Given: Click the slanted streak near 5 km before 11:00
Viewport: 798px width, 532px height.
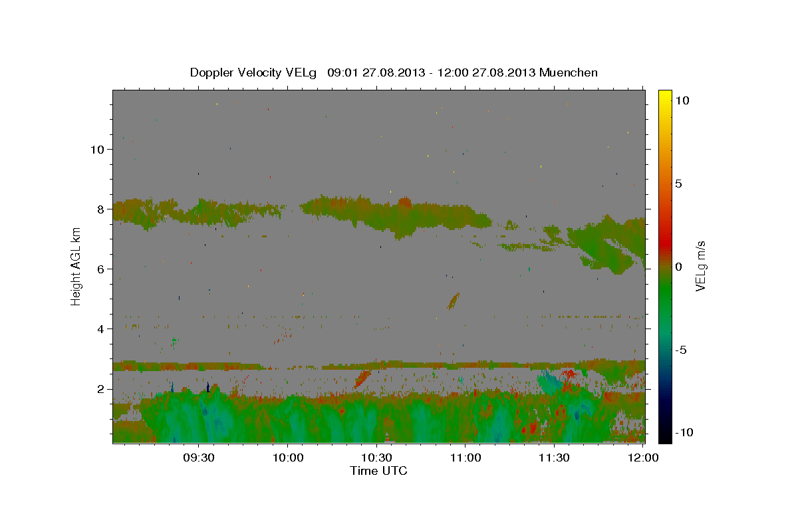Looking at the screenshot, I should coord(454,301).
